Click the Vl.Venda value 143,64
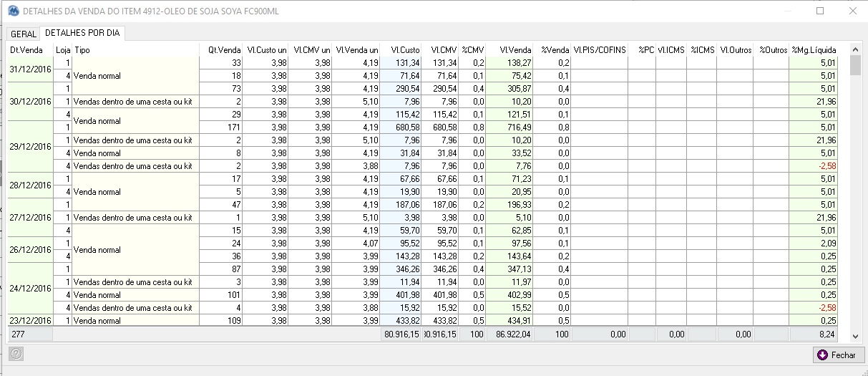This screenshot has width=868, height=376. pos(509,256)
